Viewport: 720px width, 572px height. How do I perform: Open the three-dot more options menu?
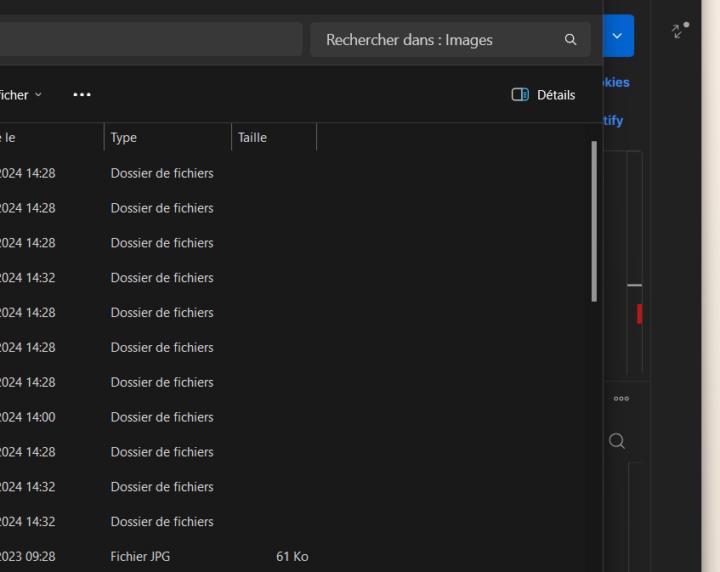[82, 95]
